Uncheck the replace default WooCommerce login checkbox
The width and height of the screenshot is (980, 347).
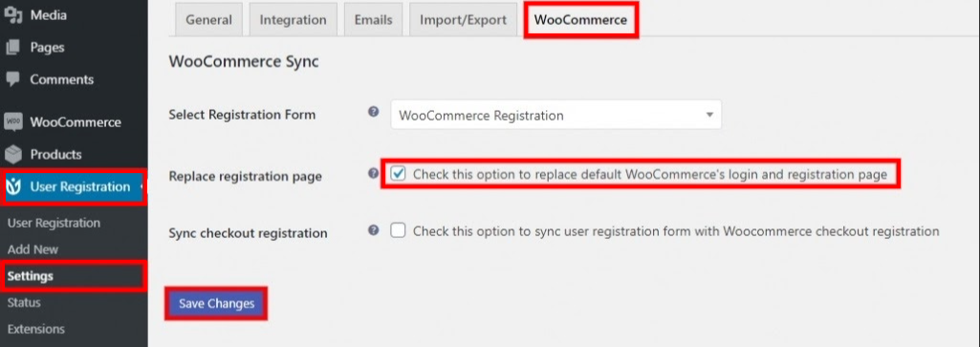398,174
